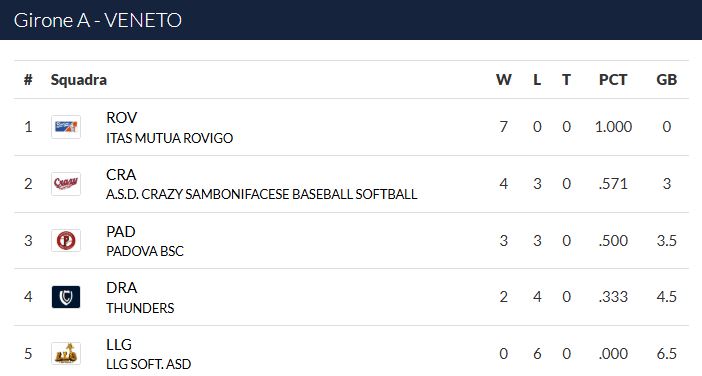Open the THUNDERS team link
The width and height of the screenshot is (702, 376).
[x=140, y=308]
